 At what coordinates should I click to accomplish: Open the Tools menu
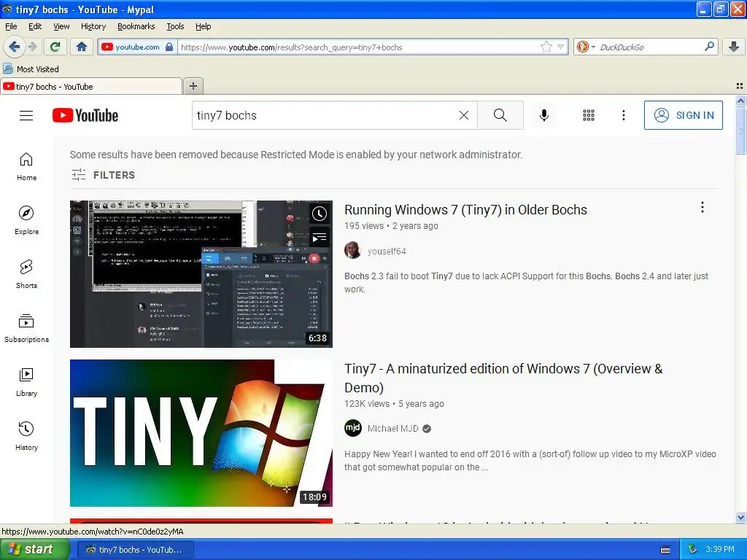(175, 26)
